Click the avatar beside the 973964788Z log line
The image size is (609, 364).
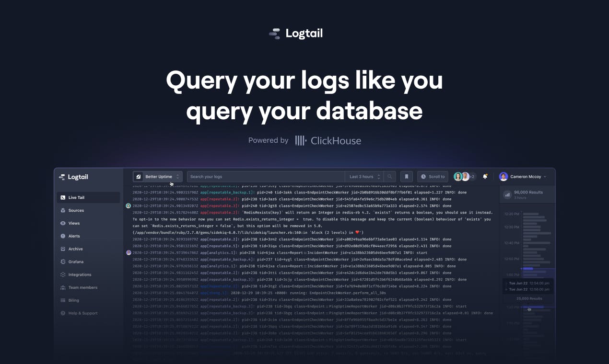[129, 252]
